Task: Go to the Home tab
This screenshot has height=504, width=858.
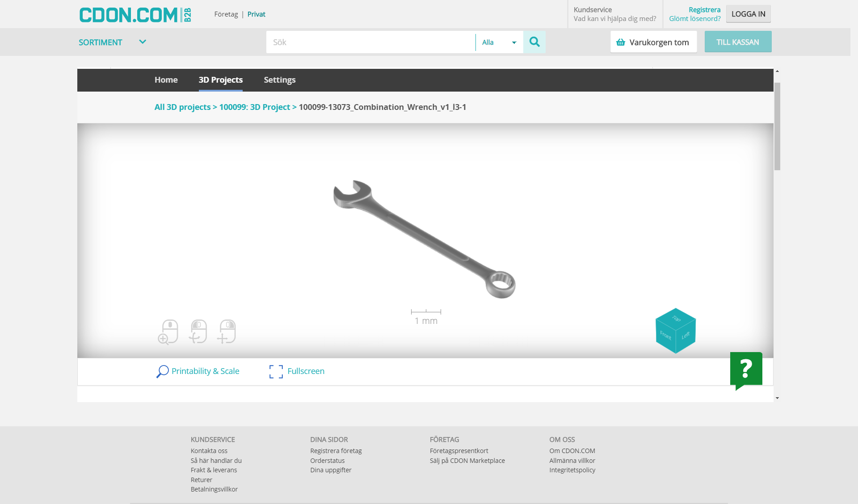Action: [x=166, y=80]
